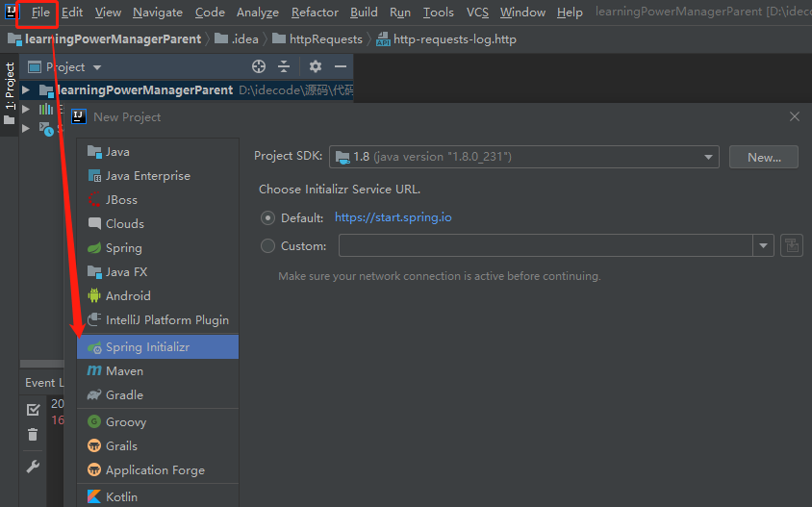
Task: Select Spring Initializr project type
Action: 158,347
